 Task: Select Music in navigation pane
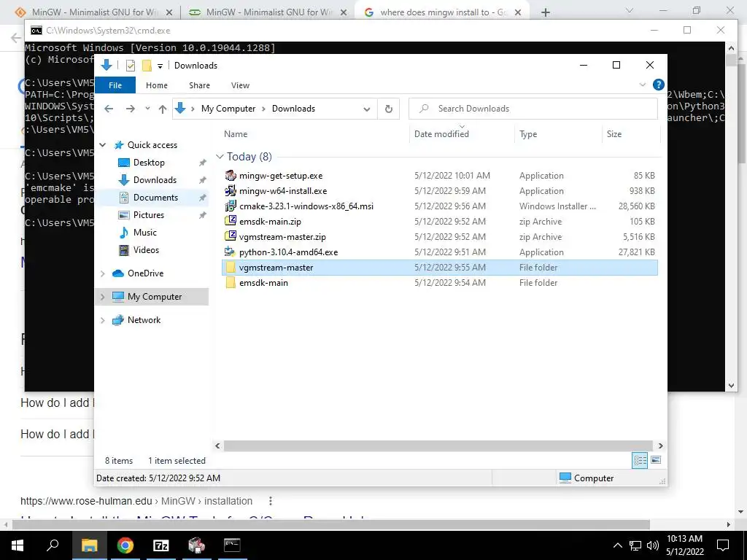click(145, 233)
